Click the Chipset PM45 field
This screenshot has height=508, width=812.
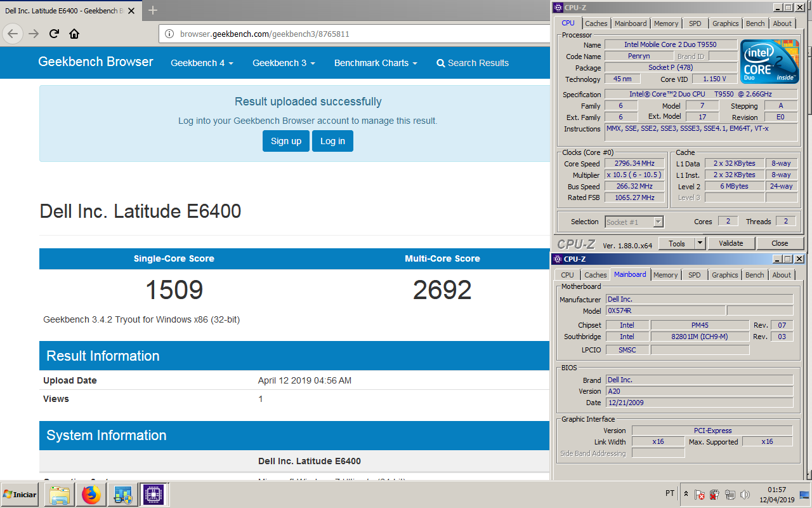tap(700, 325)
